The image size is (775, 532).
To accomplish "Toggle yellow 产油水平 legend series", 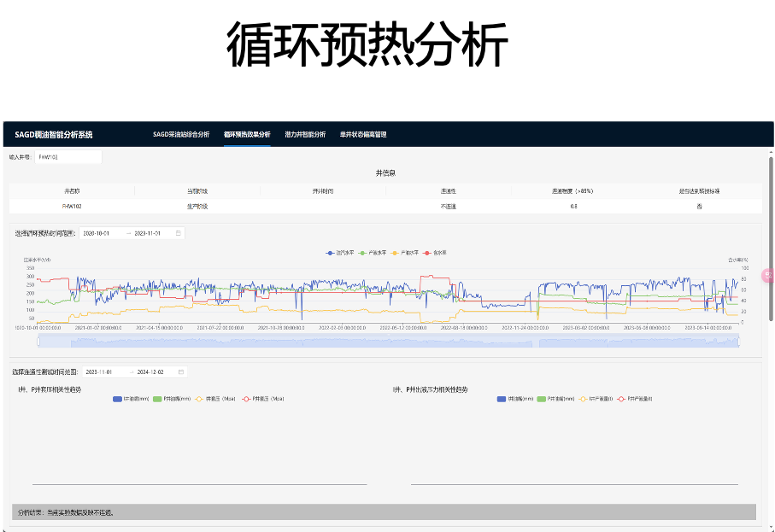I will pyautogui.click(x=406, y=253).
